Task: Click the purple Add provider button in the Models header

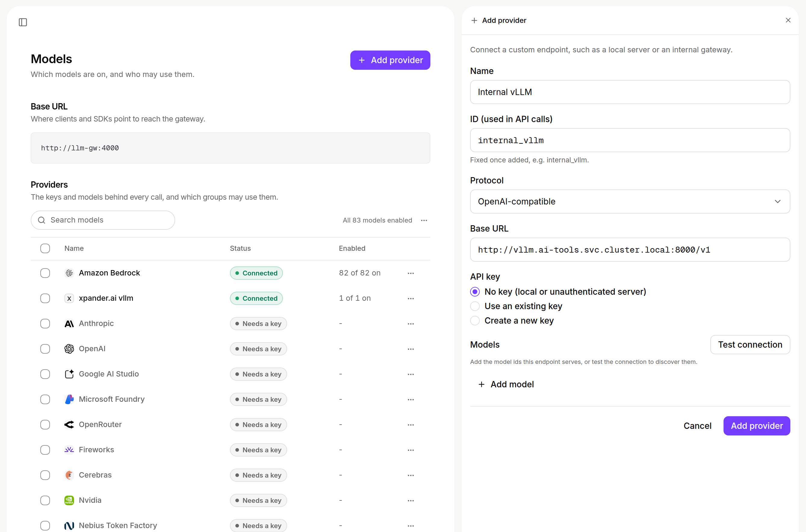Action: coord(390,60)
